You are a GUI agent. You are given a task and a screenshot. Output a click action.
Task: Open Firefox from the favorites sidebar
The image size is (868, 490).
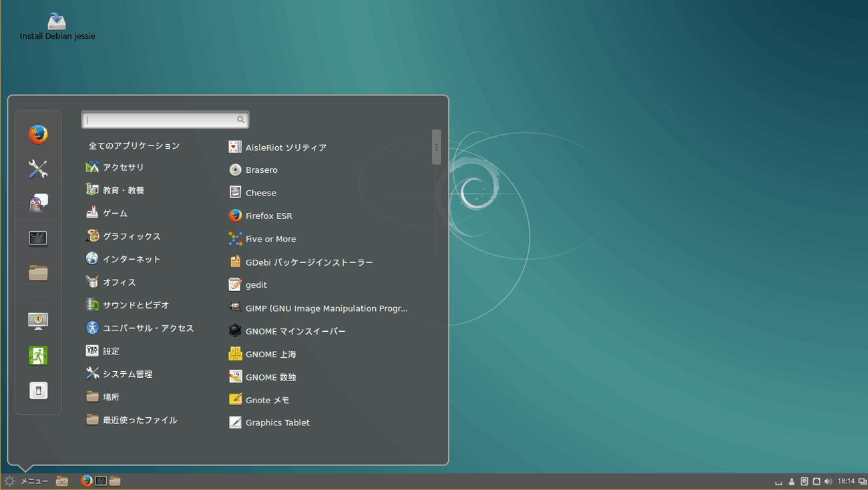coord(38,134)
